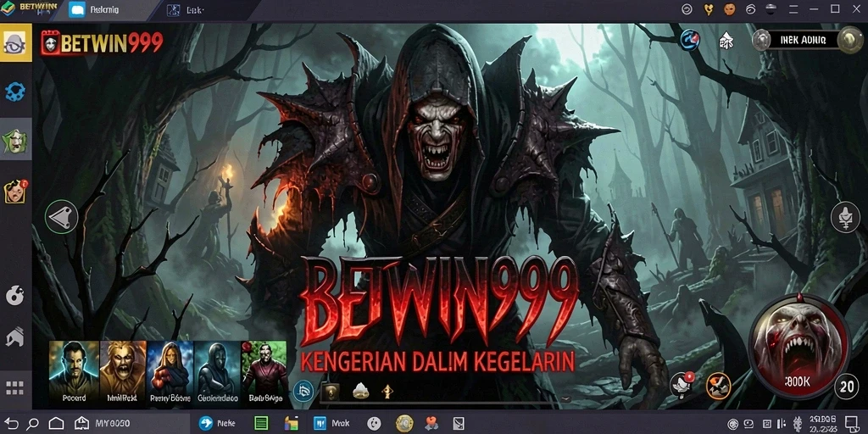
Task: Click the screen-shaped icon in system tray
Action: [749, 424]
